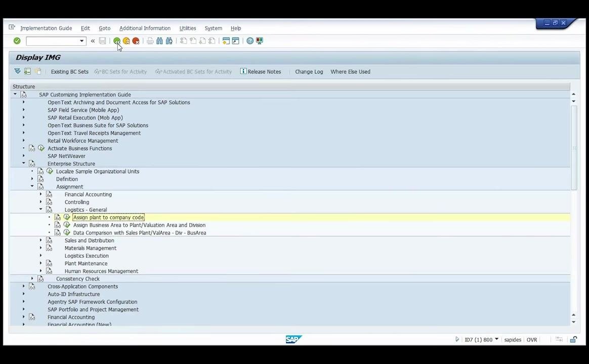Viewport: 589px width, 364px height.
Task: Click inside the command input field
Action: coord(53,41)
